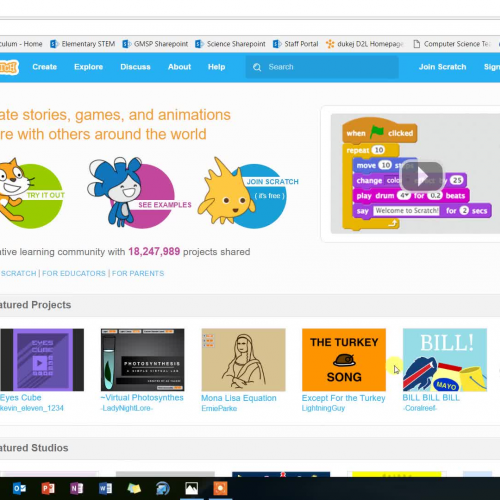Viewport: 500px width, 500px height.
Task: Play the Scratch intro video
Action: click(422, 175)
